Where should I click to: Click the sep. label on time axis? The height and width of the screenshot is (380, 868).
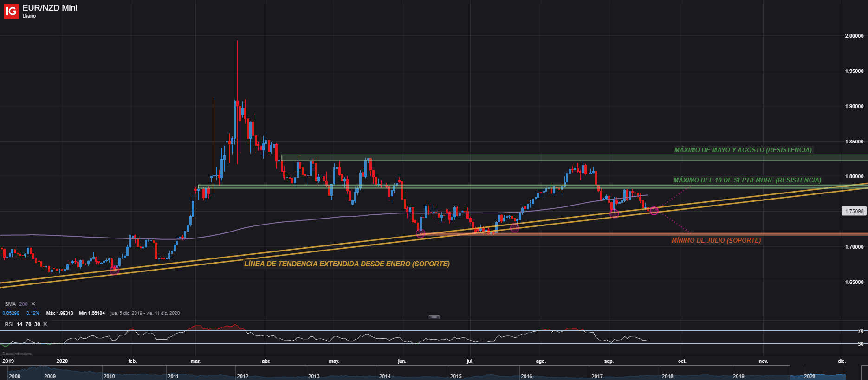tap(609, 361)
